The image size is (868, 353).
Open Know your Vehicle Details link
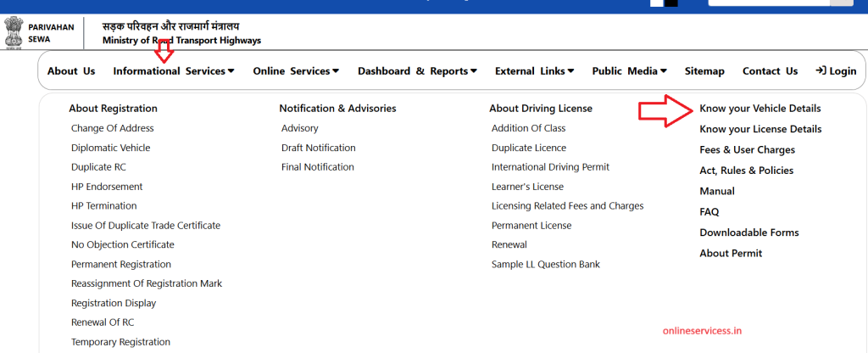tap(760, 109)
